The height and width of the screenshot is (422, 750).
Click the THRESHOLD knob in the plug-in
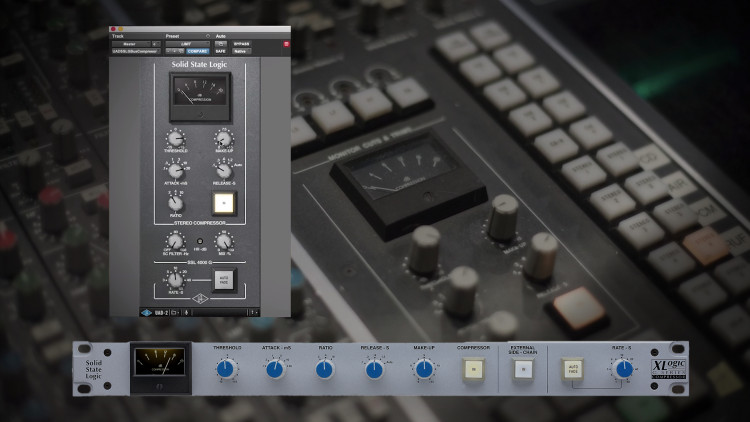click(176, 139)
